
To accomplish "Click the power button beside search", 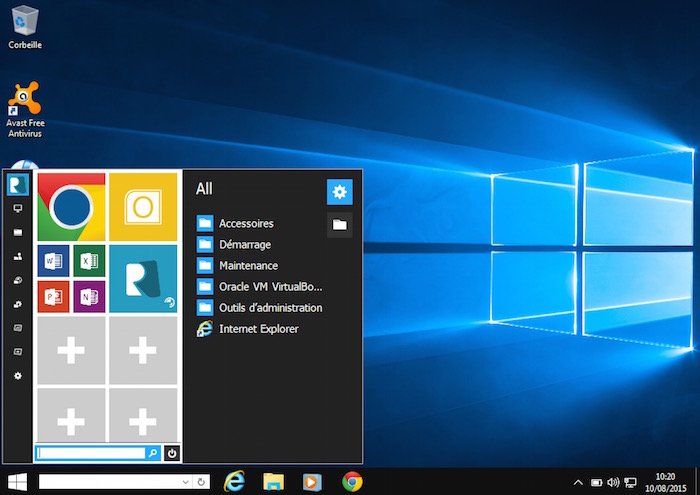I will tap(172, 453).
